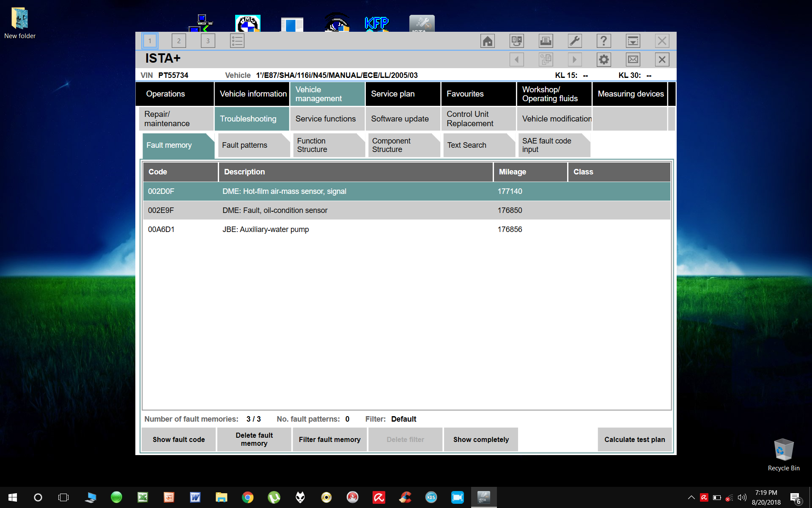Select session number 2 box

click(x=179, y=41)
